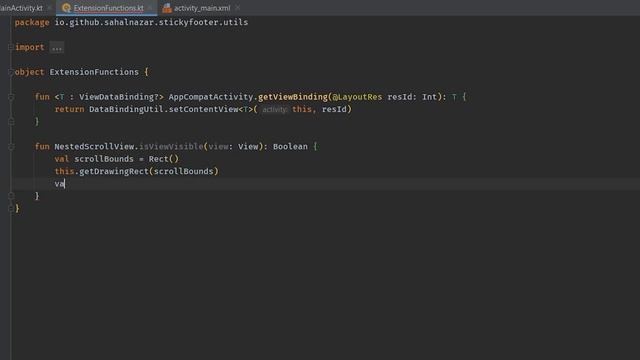Click the Rect() constructor call
Viewport: 640px width, 360px height.
pos(164,159)
